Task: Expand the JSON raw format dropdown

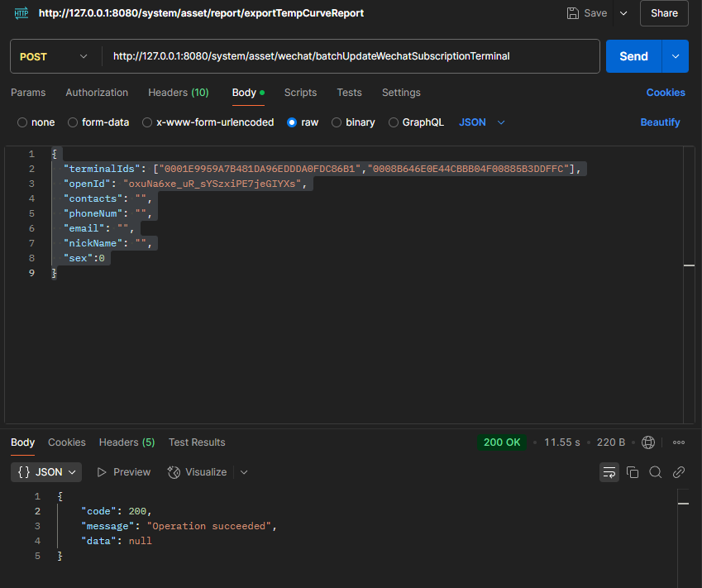Action: tap(482, 122)
